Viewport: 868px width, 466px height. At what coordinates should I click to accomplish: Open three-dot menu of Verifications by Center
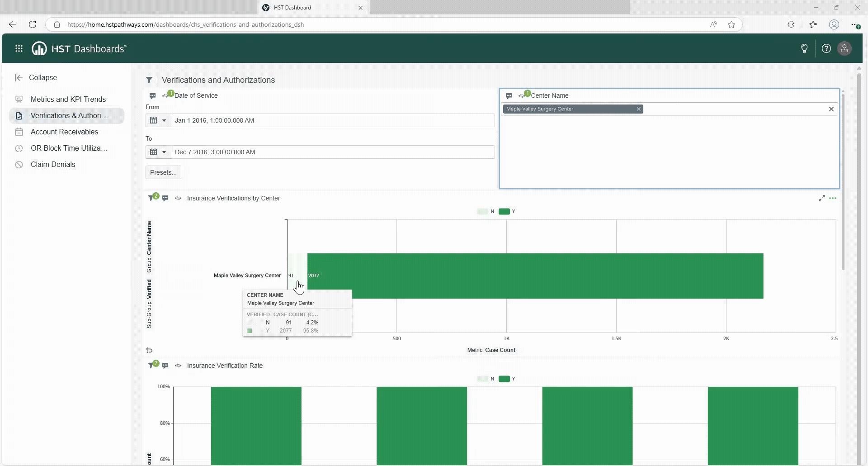point(833,198)
